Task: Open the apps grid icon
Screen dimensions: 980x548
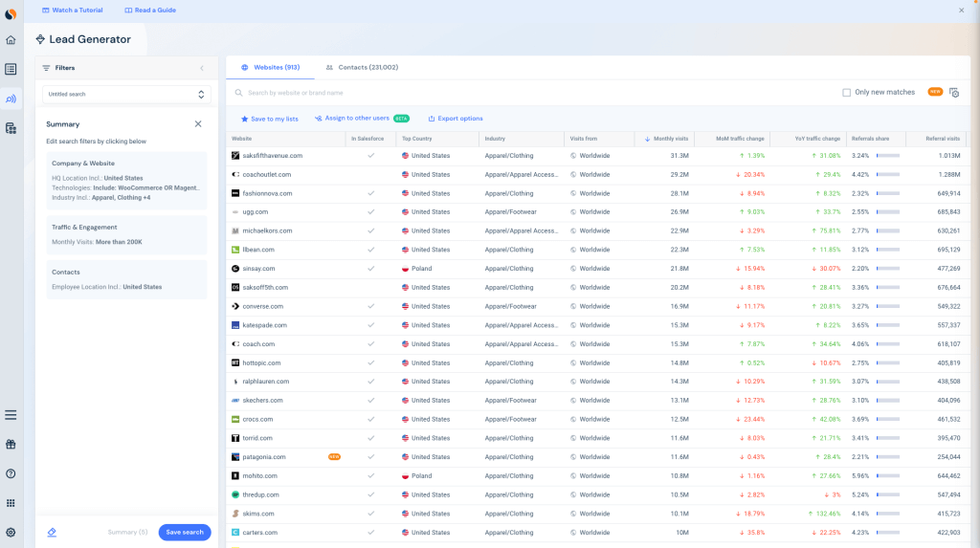Action: click(x=11, y=503)
